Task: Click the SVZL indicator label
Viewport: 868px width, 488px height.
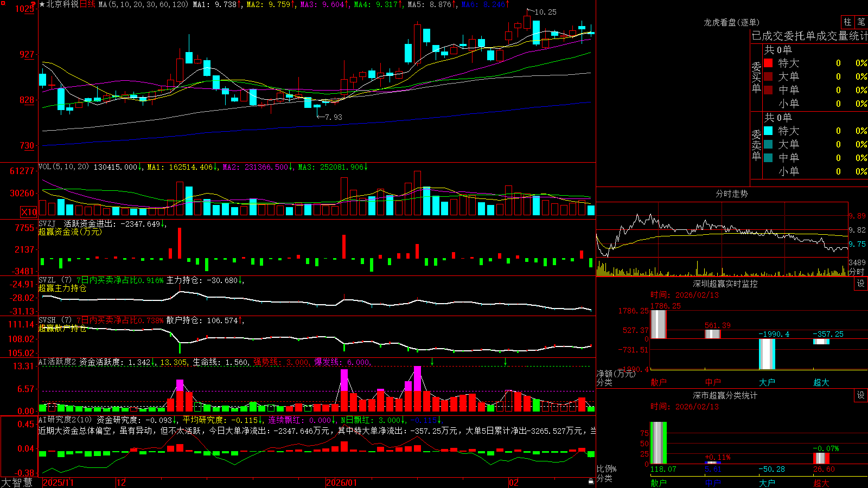Action: click(x=47, y=280)
